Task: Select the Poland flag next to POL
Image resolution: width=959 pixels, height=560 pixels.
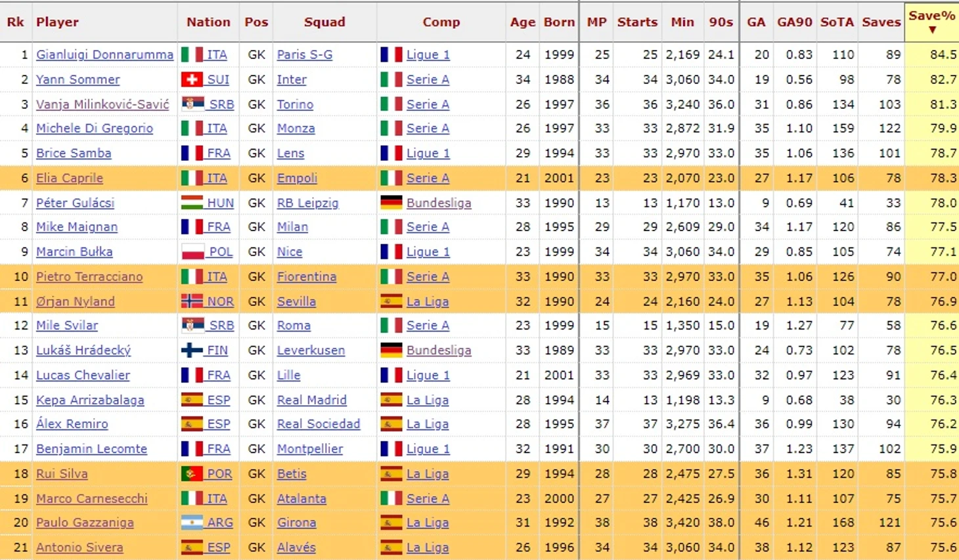Action: [192, 251]
